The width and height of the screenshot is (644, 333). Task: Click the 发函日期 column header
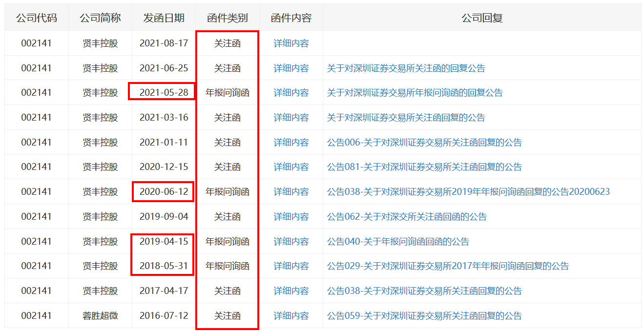pyautogui.click(x=164, y=18)
